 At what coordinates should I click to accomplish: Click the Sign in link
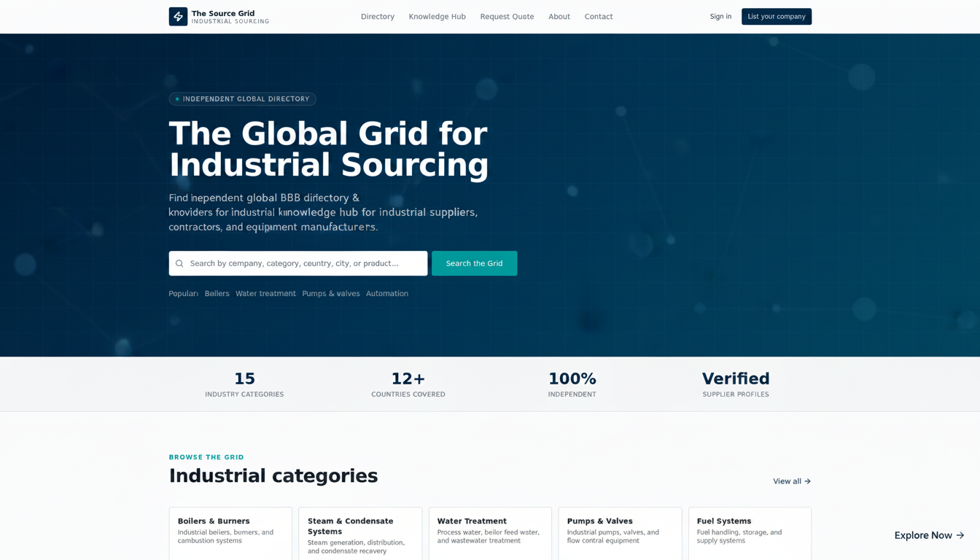(x=720, y=17)
